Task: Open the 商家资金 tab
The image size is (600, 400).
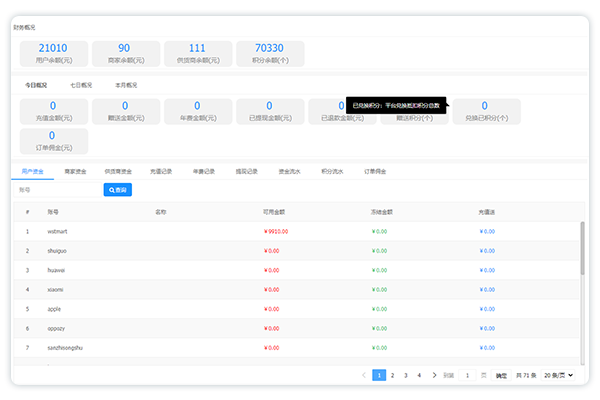Action: pyautogui.click(x=75, y=171)
